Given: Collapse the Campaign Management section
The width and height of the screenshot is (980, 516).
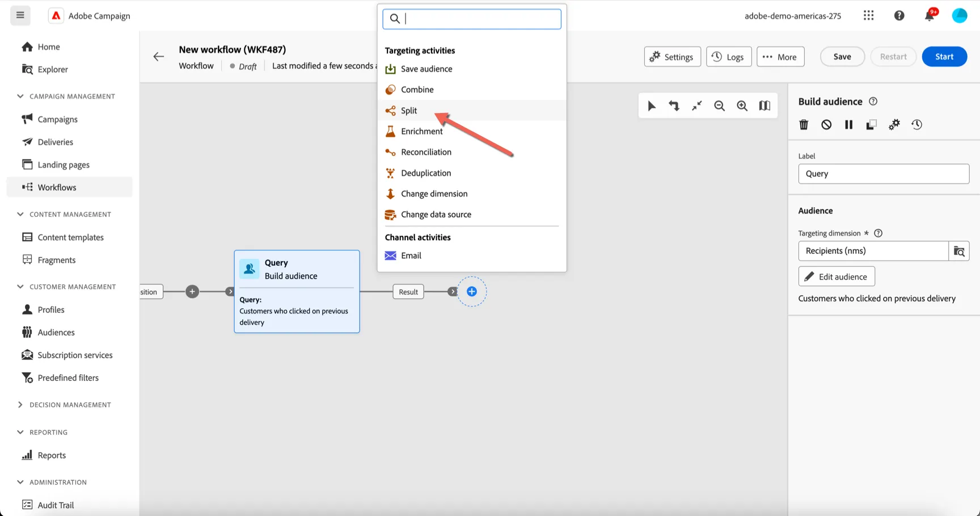Looking at the screenshot, I should point(20,97).
